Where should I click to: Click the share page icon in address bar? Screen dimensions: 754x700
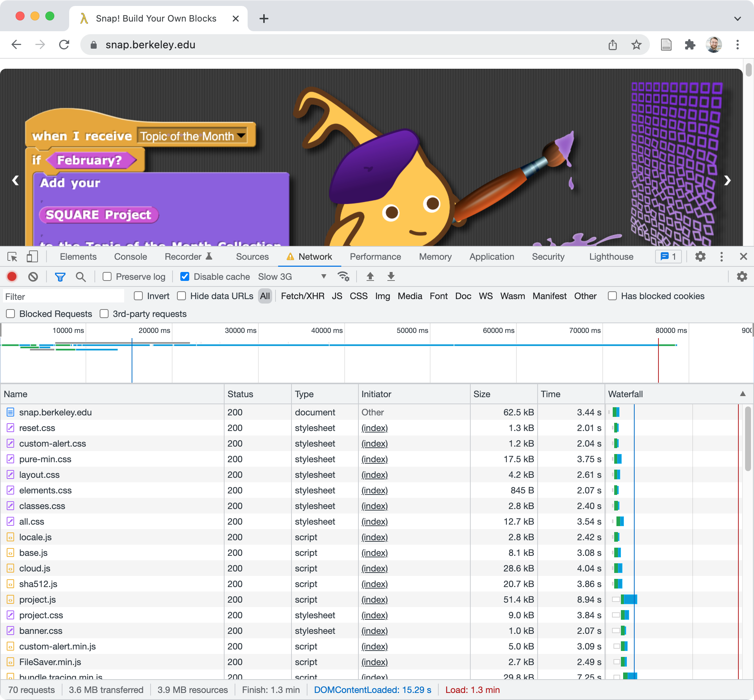coord(612,45)
